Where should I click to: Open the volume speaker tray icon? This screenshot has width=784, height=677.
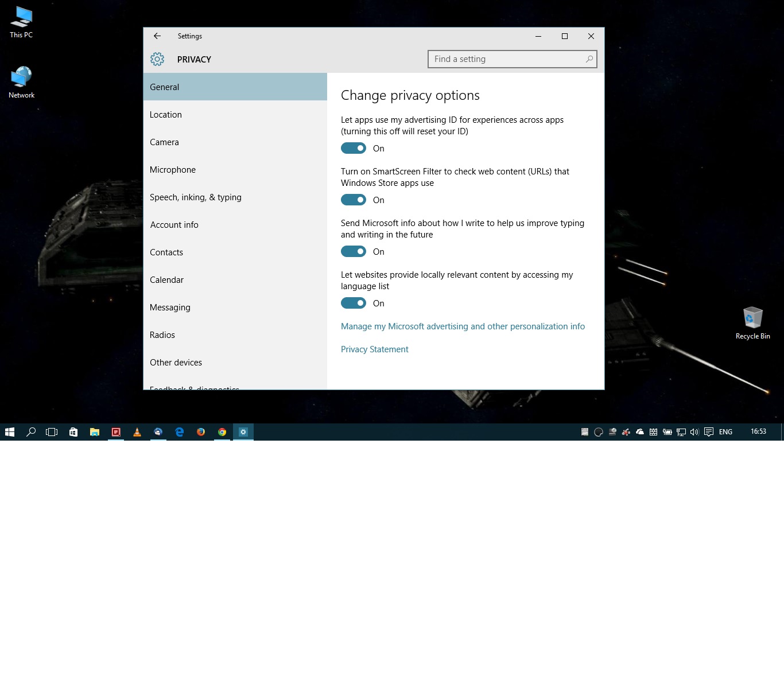pos(694,432)
